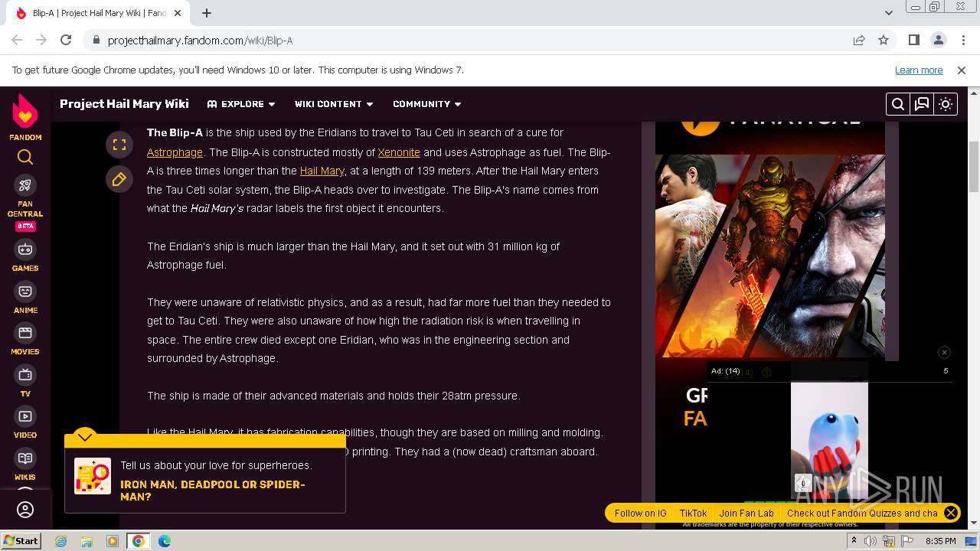Viewport: 980px width, 551px height.
Task: Open a new browser tab
Action: 207,13
